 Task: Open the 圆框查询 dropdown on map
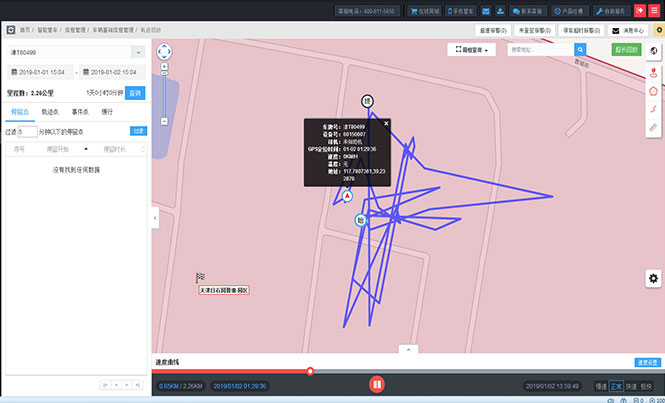[x=471, y=48]
